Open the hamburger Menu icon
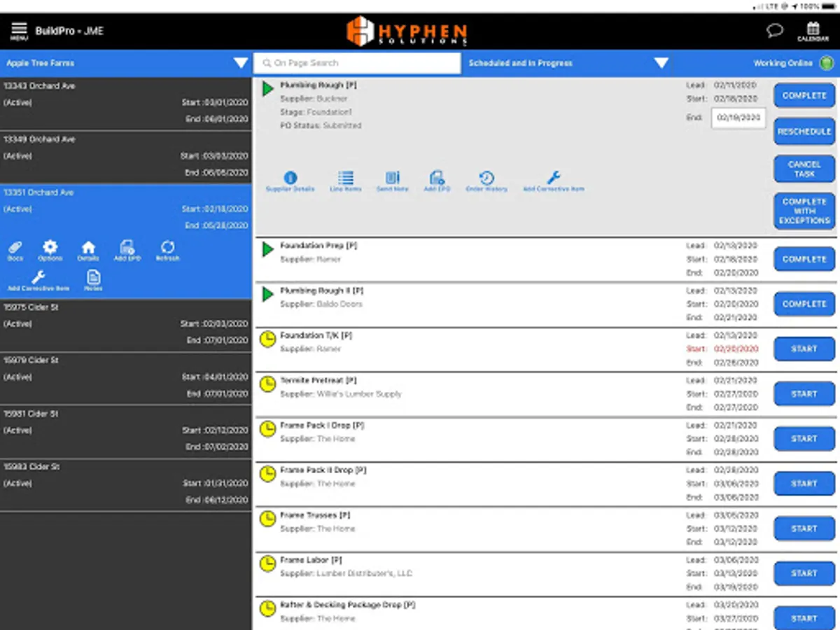 (19, 31)
